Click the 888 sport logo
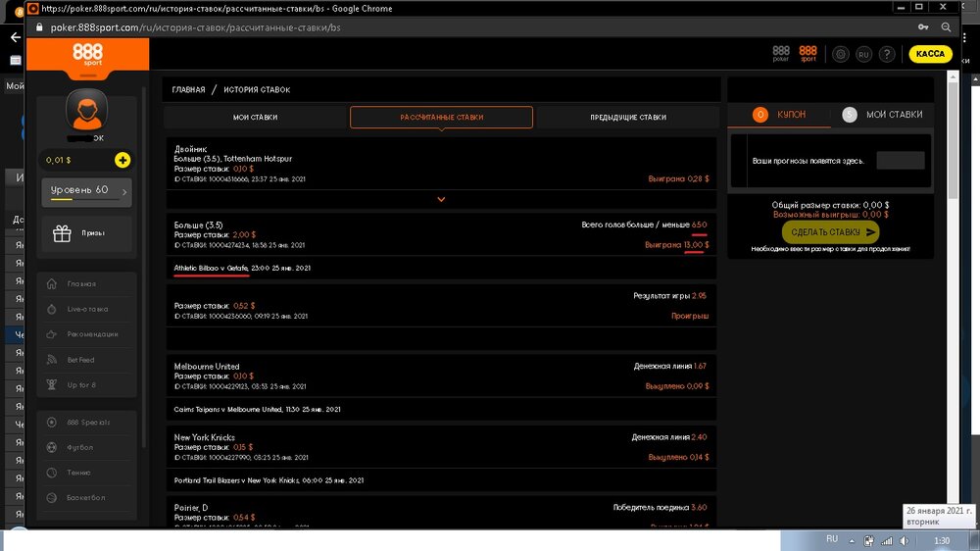This screenshot has width=980, height=551. (x=87, y=54)
